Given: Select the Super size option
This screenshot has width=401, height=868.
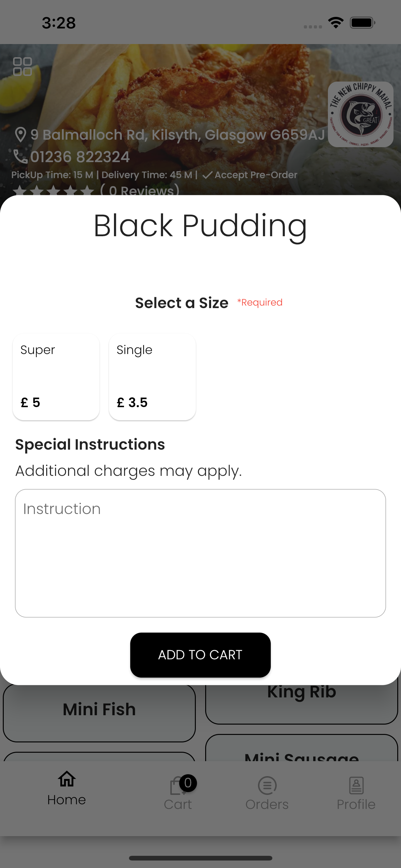Looking at the screenshot, I should [56, 377].
